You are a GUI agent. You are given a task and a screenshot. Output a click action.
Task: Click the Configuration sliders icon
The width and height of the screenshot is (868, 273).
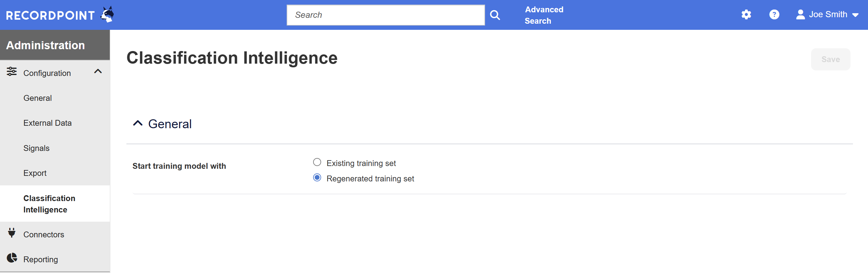tap(12, 72)
